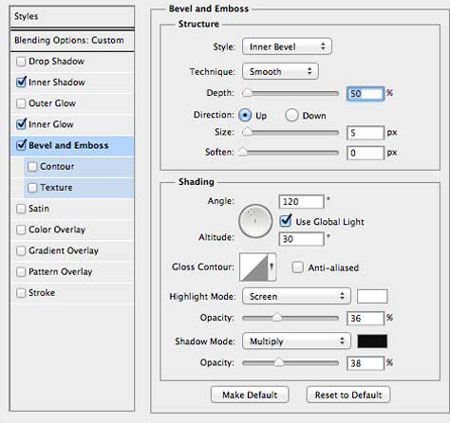
Task: Click the Depth slider handle
Action: [247, 93]
